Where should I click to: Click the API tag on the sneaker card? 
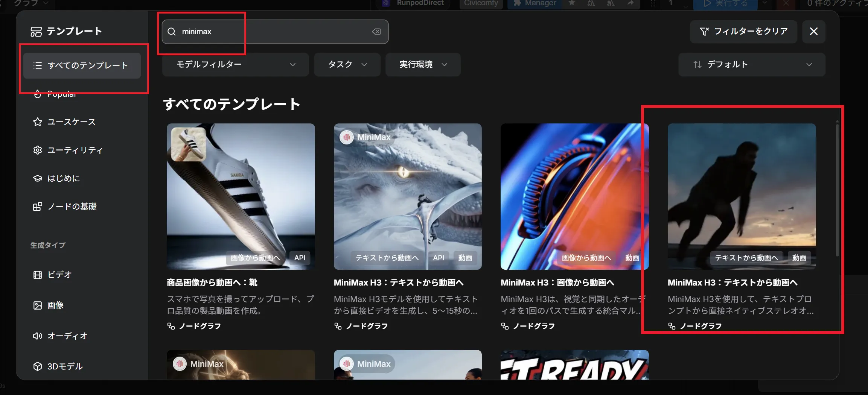300,258
